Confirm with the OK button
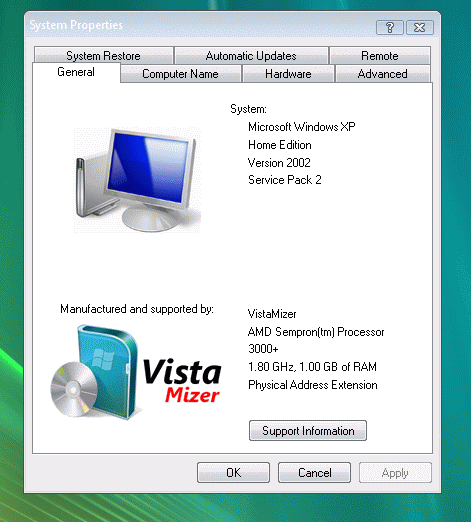Screen dimensions: 471x522 click(233, 473)
